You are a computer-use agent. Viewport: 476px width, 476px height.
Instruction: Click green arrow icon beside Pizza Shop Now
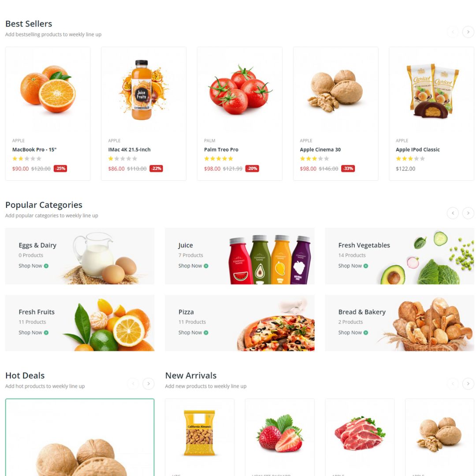point(206,333)
